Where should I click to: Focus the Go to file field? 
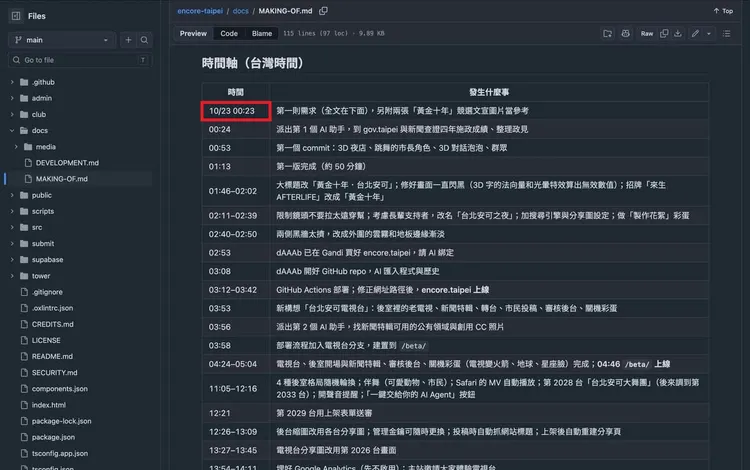click(80, 60)
